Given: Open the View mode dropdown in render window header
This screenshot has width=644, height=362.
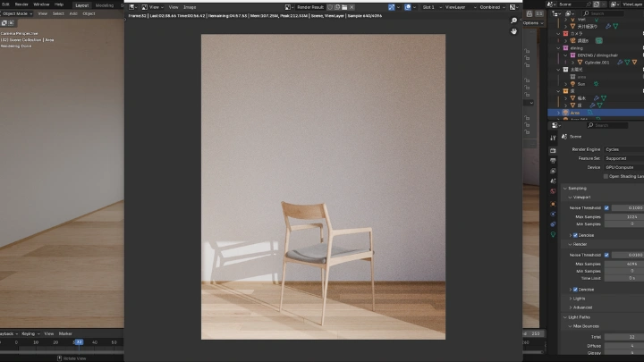Looking at the screenshot, I should pyautogui.click(x=152, y=7).
